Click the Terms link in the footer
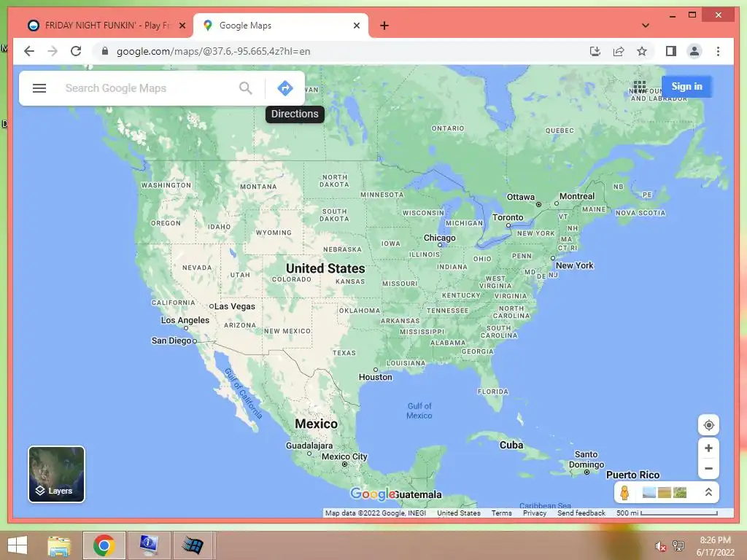747x560 pixels. (x=501, y=513)
